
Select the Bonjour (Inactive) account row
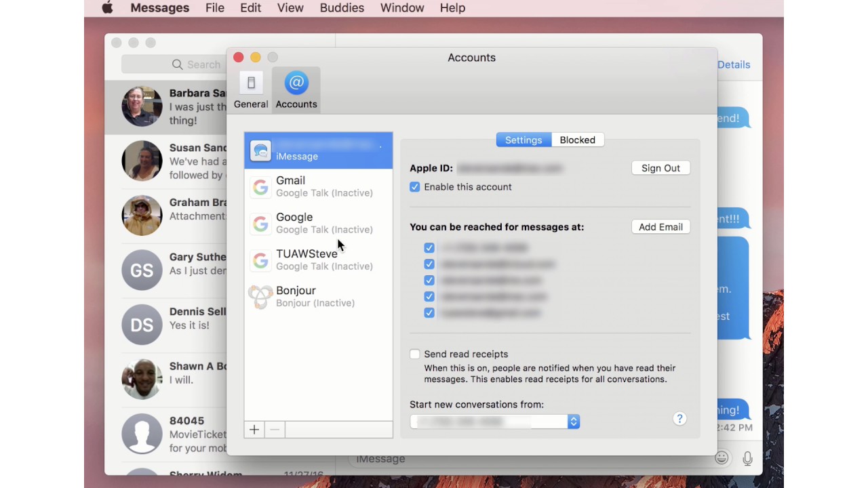(x=318, y=297)
